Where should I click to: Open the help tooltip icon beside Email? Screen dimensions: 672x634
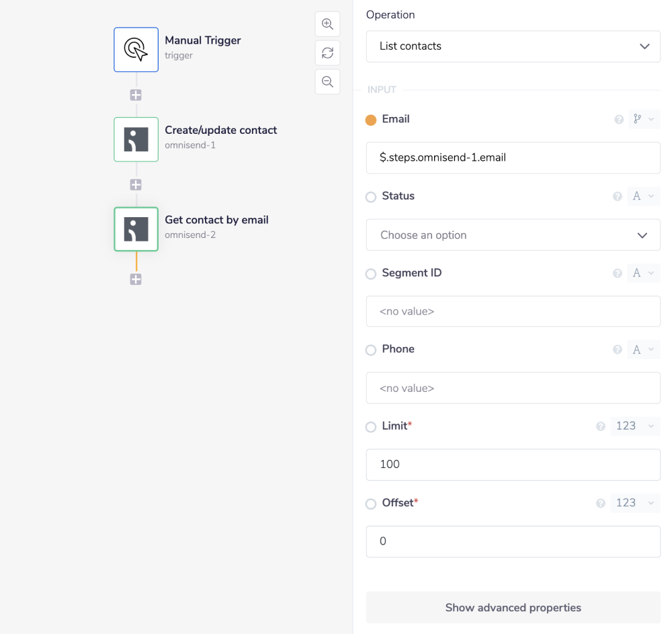pyautogui.click(x=618, y=119)
